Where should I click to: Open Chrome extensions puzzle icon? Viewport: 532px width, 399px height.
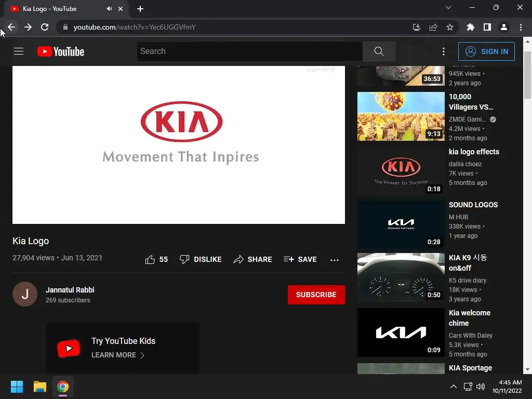pos(471,27)
